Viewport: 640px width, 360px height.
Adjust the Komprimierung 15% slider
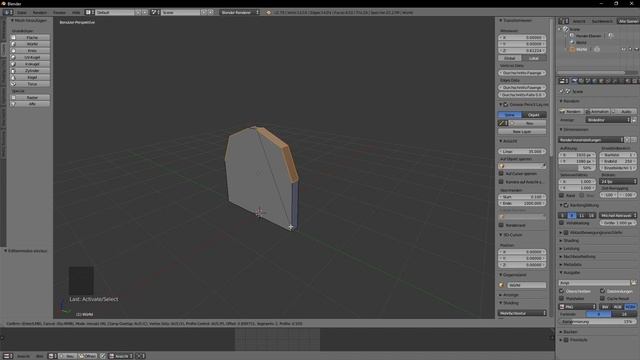tap(598, 322)
